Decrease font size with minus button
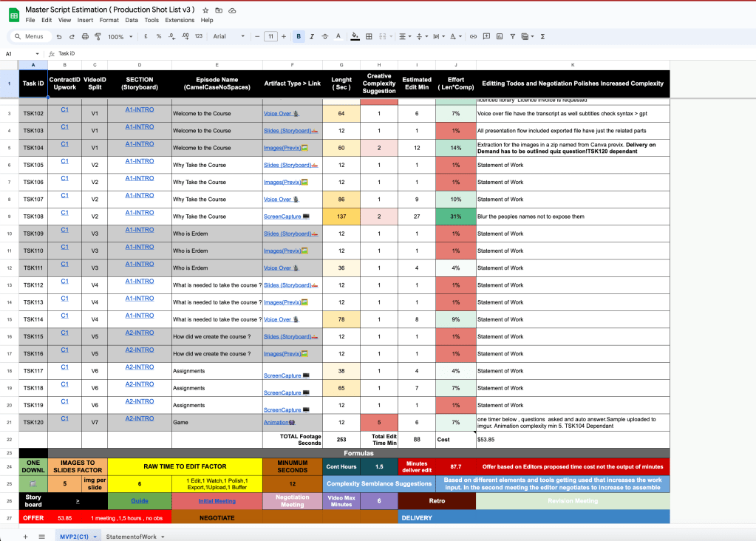The height and width of the screenshot is (541, 756). point(257,37)
